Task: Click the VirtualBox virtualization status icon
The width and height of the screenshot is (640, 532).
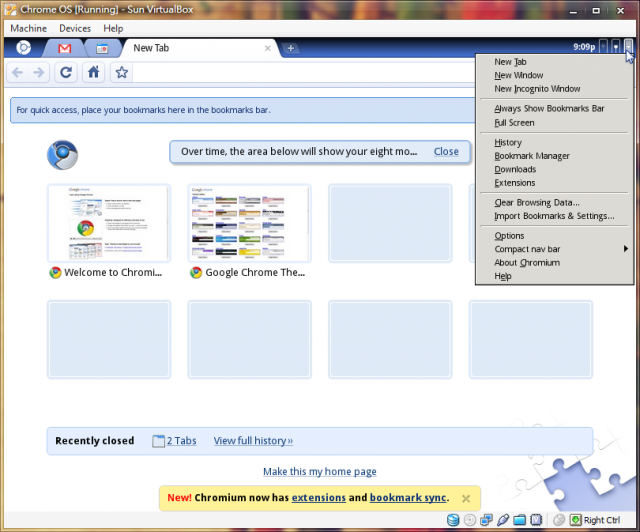Action: tap(536, 520)
